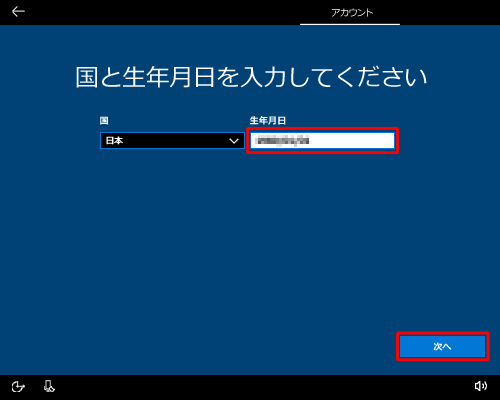Click 日本 in the country combo box

coord(114,141)
